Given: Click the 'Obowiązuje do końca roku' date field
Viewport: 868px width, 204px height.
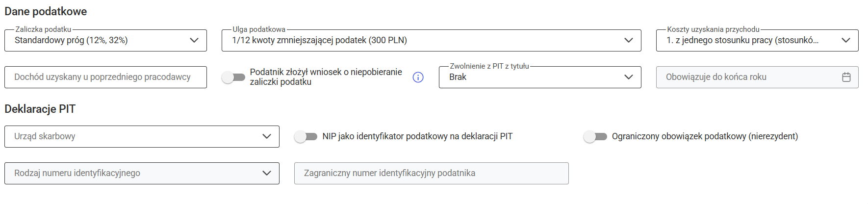Looking at the screenshot, I should point(745,77).
